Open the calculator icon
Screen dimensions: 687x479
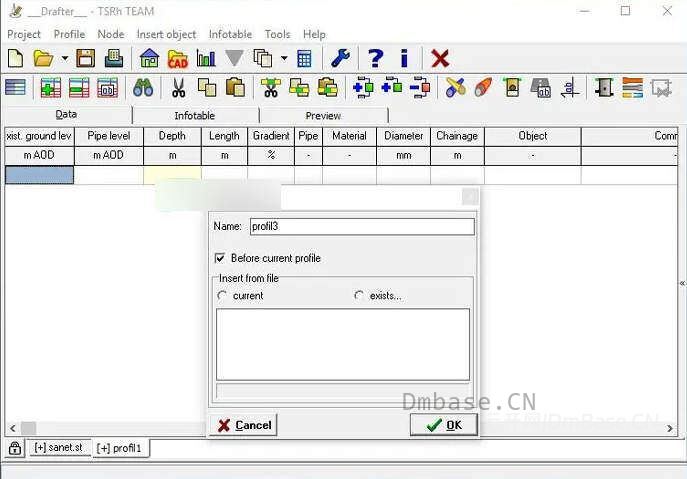(304, 59)
